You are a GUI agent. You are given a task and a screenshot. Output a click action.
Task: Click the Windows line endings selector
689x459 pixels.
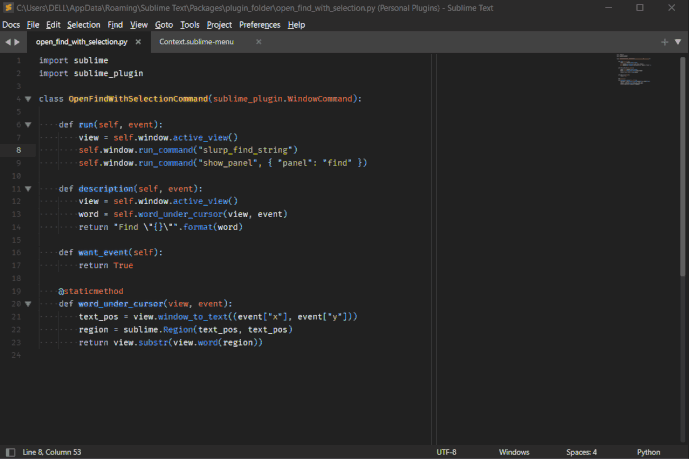click(x=514, y=452)
